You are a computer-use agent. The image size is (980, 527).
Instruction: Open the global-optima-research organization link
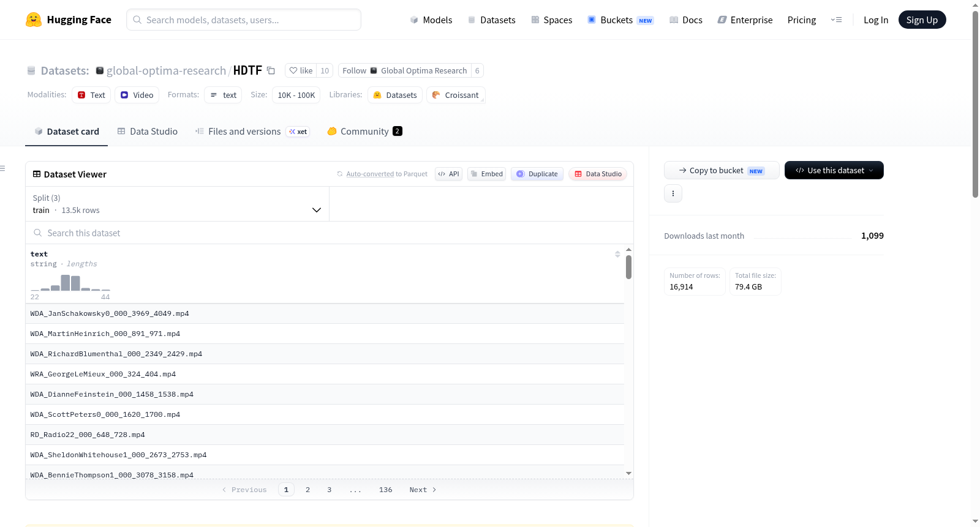166,70
